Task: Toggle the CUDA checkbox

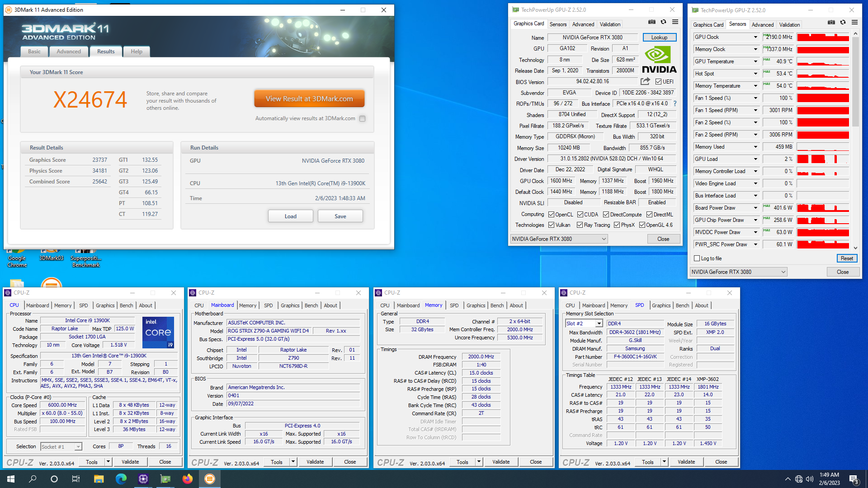Action: point(580,215)
